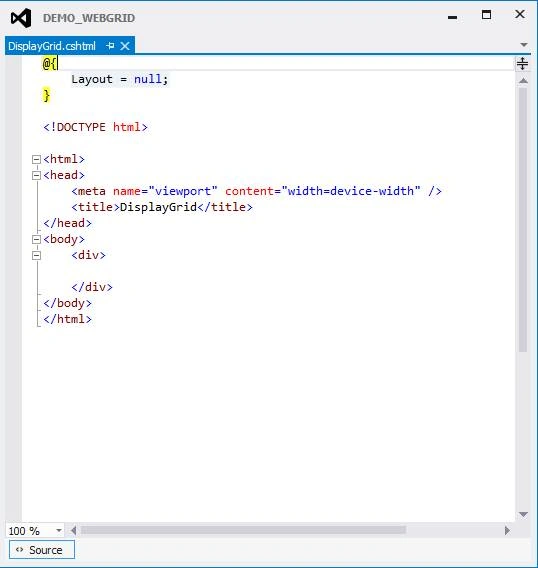Place cursor on 'Layout = null;' line
Image resolution: width=538 pixels, height=568 pixels.
pyautogui.click(x=120, y=79)
